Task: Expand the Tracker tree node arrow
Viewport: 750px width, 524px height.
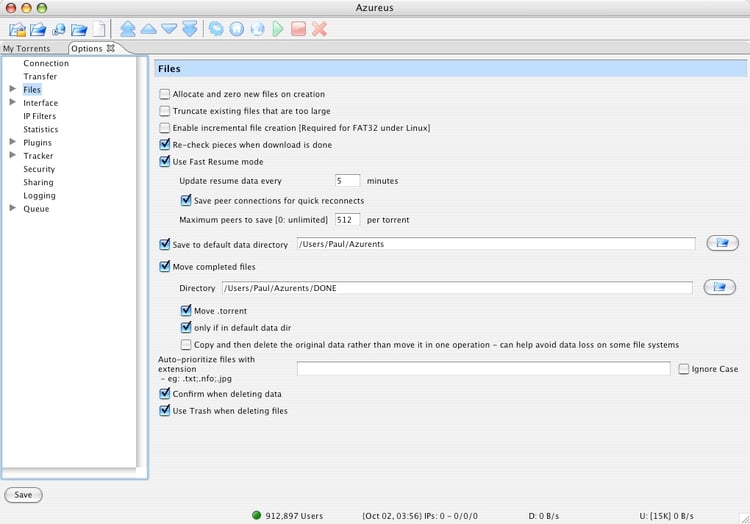Action: 13,155
